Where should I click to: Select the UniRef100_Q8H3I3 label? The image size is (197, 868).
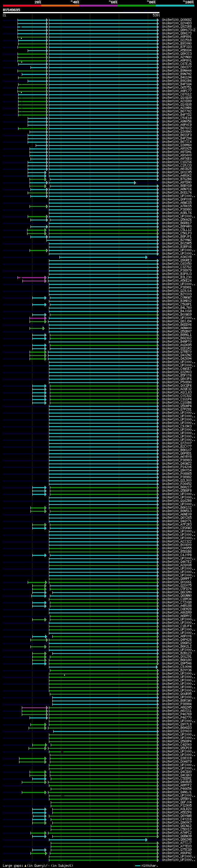click(x=177, y=54)
